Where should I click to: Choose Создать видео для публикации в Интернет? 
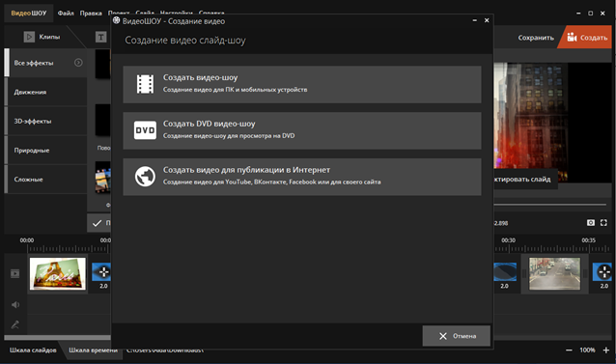point(301,177)
